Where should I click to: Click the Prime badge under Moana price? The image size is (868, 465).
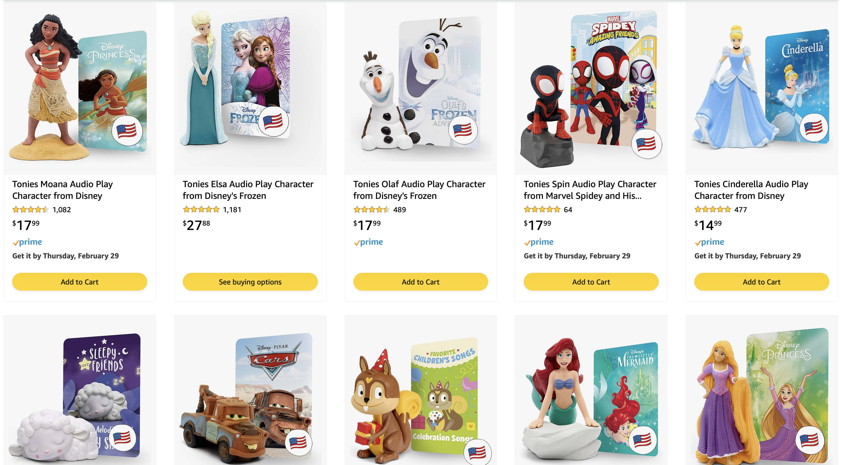tap(27, 242)
